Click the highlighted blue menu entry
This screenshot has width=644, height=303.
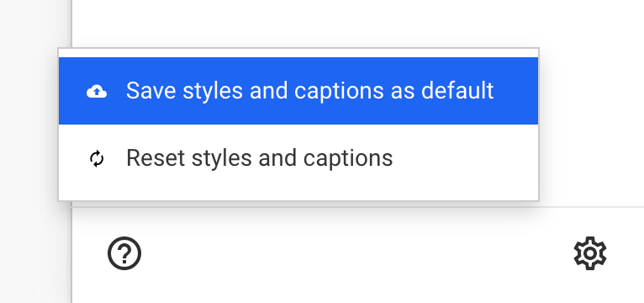298,91
